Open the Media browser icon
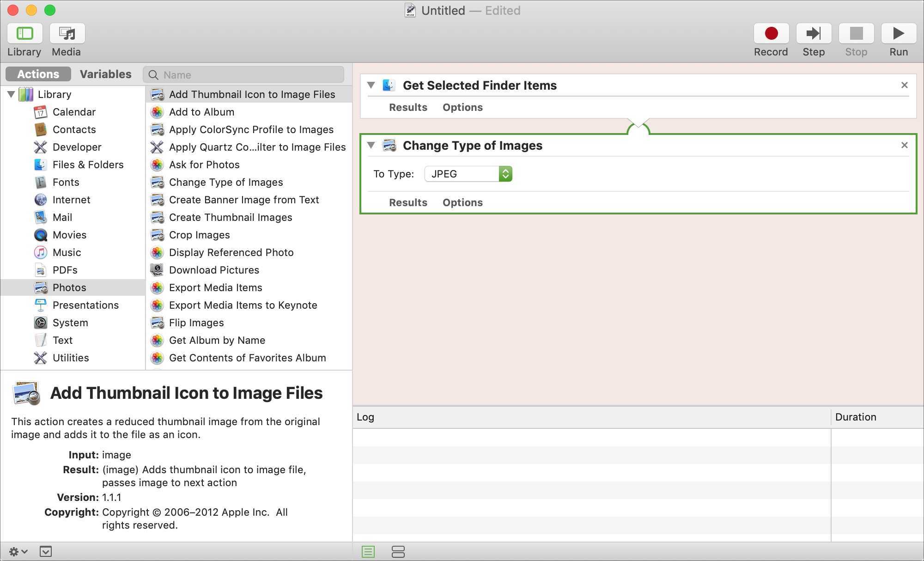 point(67,34)
